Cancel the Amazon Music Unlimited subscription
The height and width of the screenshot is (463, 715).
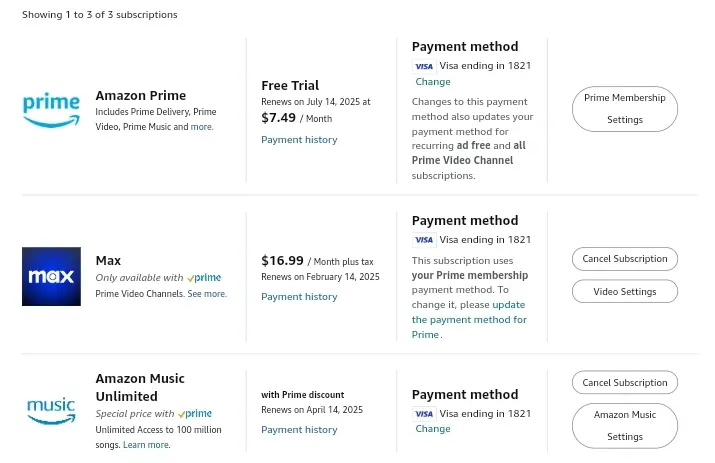pyautogui.click(x=625, y=382)
